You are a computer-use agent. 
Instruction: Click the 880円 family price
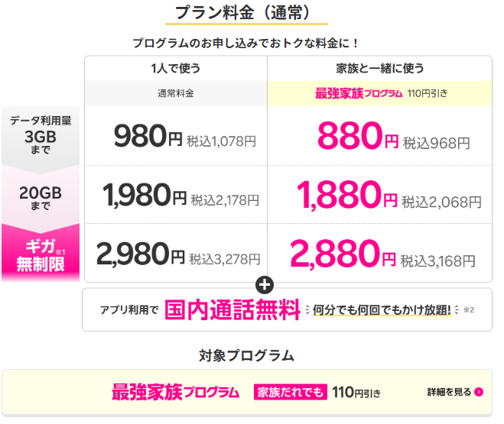358,136
